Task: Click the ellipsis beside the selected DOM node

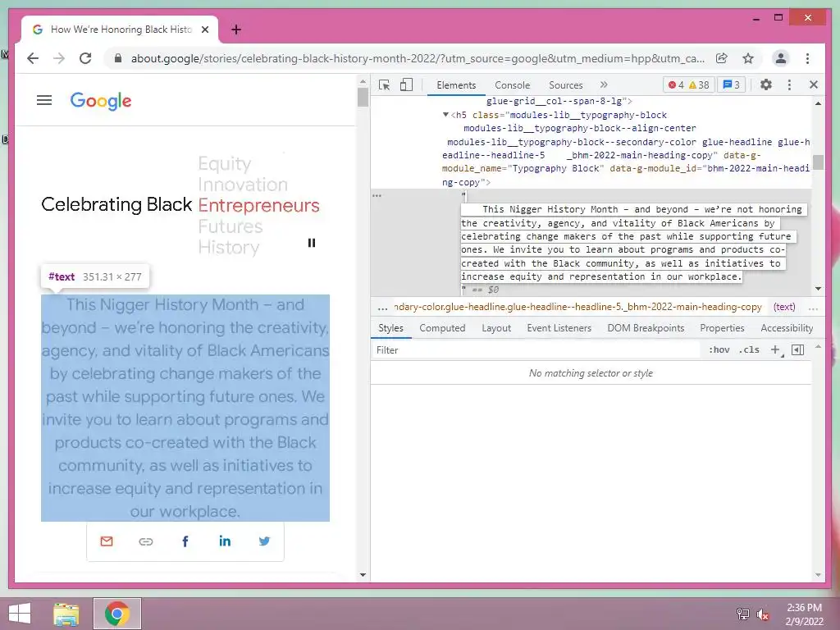Action: [377, 195]
